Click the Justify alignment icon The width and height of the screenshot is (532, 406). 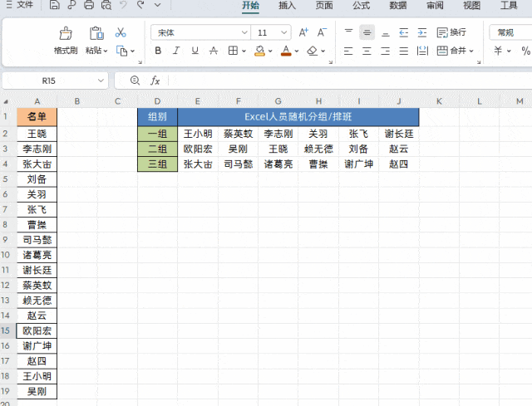click(404, 51)
